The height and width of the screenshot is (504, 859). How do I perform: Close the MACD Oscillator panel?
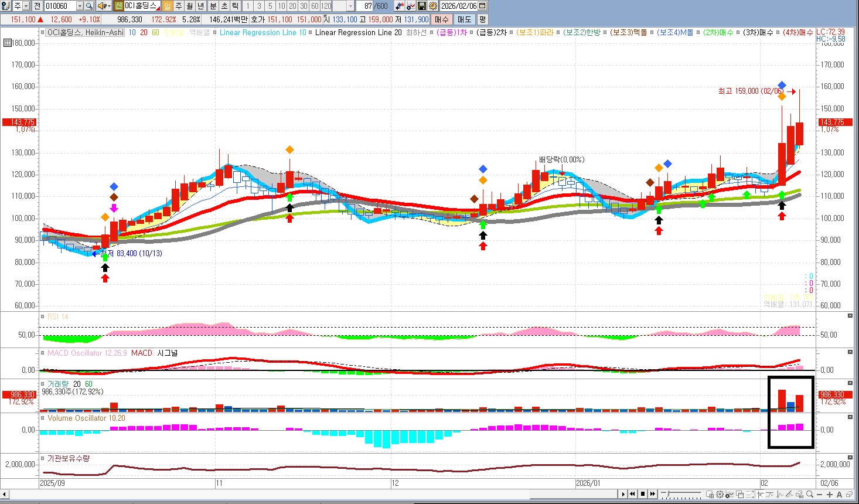pyautogui.click(x=850, y=352)
